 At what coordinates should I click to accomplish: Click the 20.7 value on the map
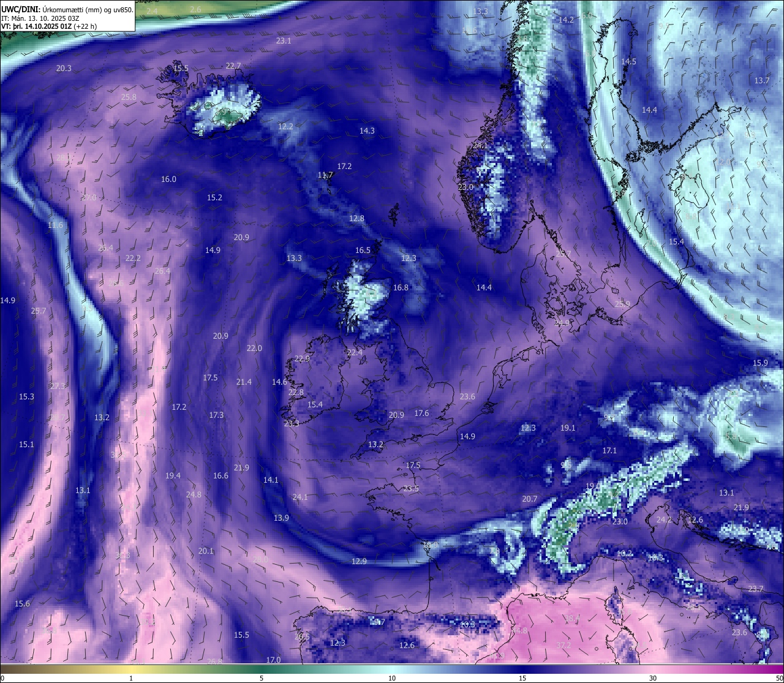point(530,499)
